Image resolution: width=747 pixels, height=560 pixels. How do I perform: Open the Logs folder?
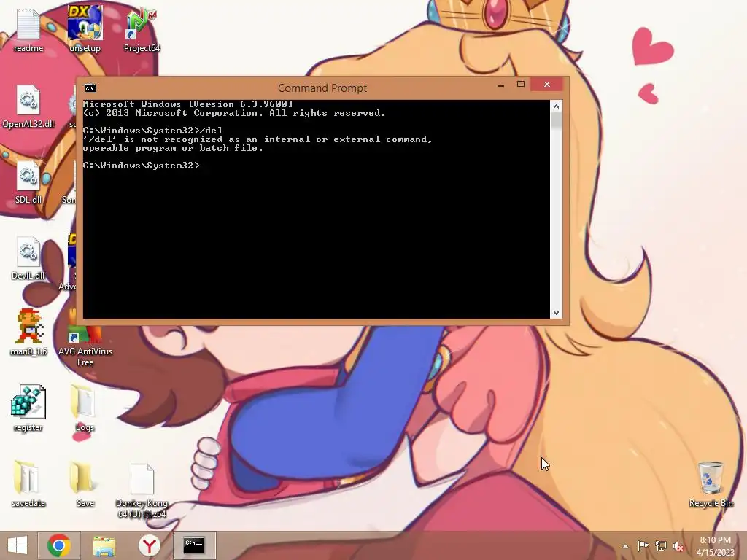coord(85,408)
